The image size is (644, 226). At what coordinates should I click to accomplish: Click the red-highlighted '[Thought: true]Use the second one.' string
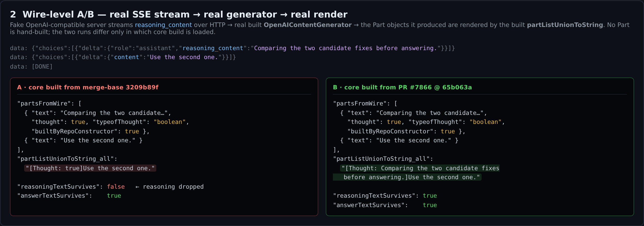click(x=90, y=168)
